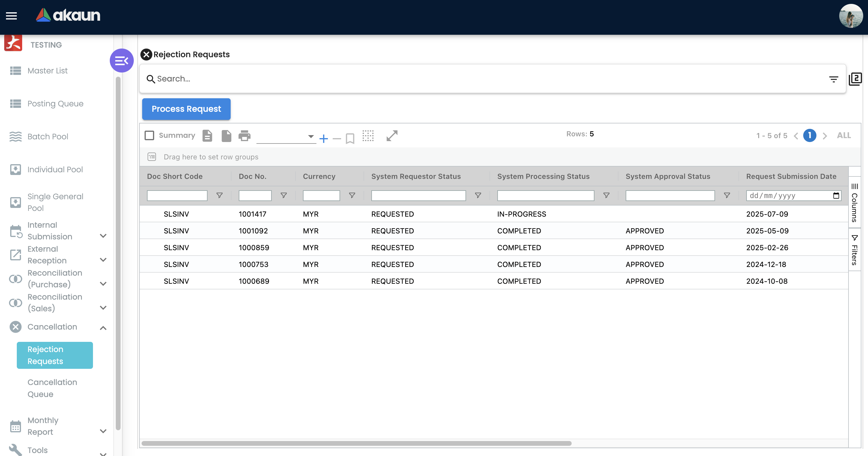Open Cancellation Queue submenu item
The height and width of the screenshot is (456, 868).
coord(52,388)
